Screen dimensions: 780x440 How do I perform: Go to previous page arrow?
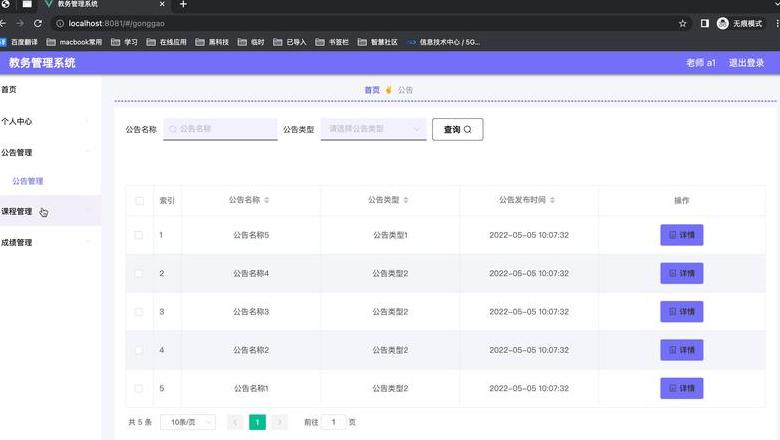point(235,422)
